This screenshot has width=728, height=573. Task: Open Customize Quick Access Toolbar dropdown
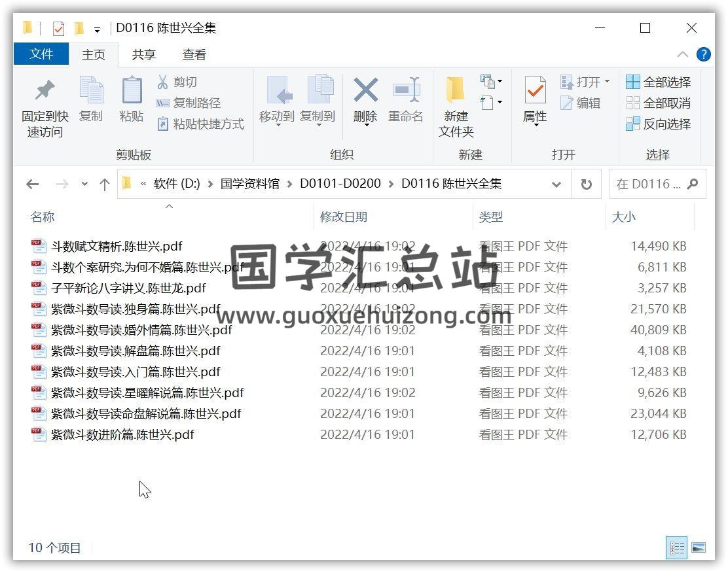point(97,30)
